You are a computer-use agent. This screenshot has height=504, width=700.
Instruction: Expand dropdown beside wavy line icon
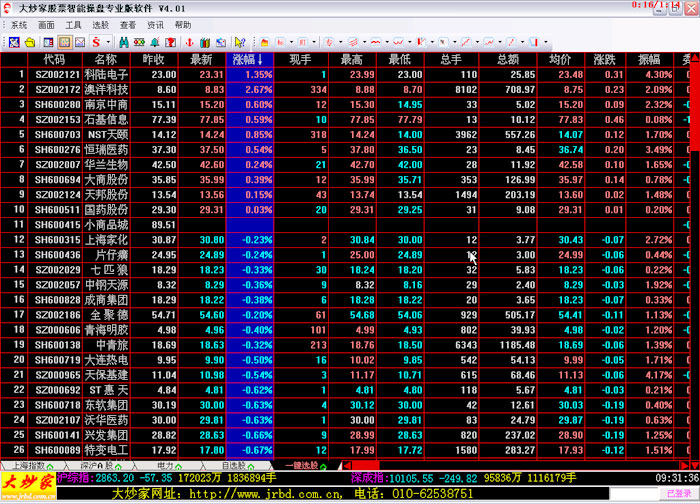pos(387,42)
